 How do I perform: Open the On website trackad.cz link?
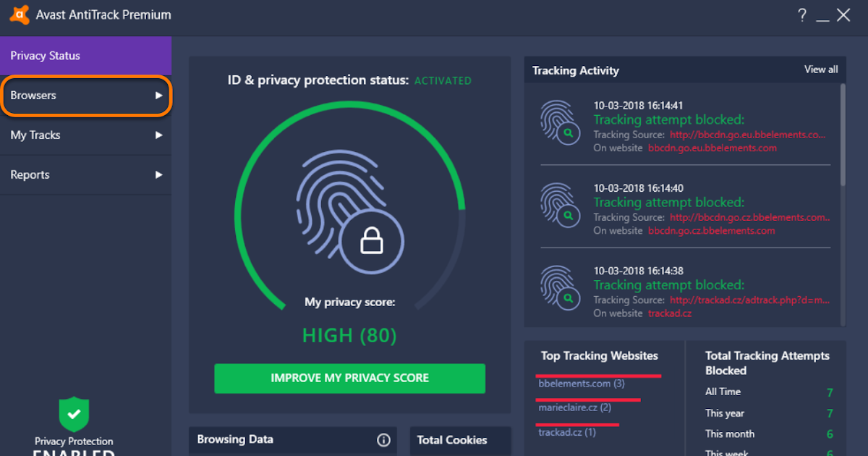pos(670,313)
